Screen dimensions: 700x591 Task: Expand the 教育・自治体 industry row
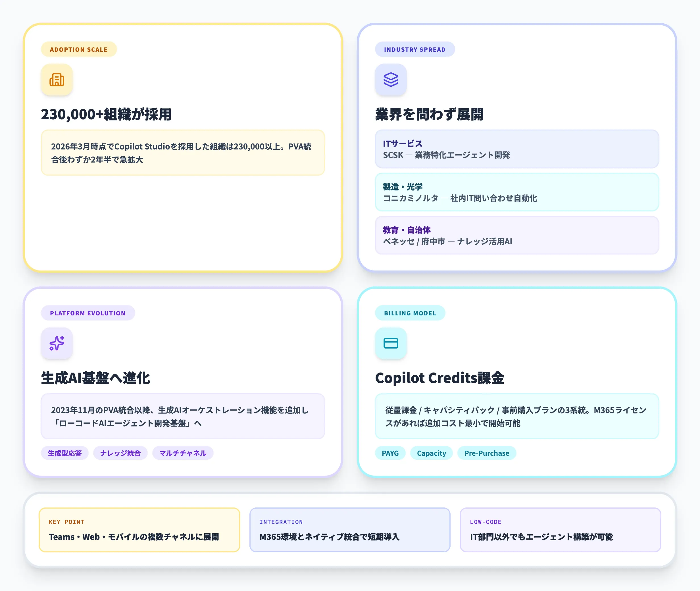[x=517, y=236]
